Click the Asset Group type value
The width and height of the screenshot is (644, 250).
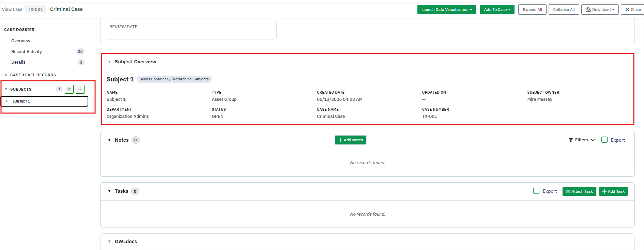(224, 99)
